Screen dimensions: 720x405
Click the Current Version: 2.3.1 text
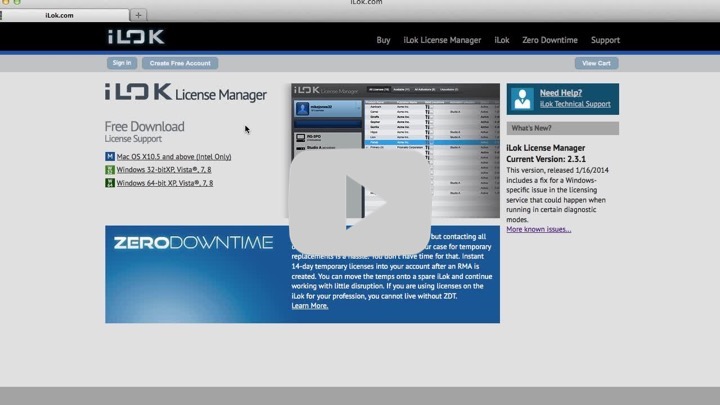pos(546,159)
